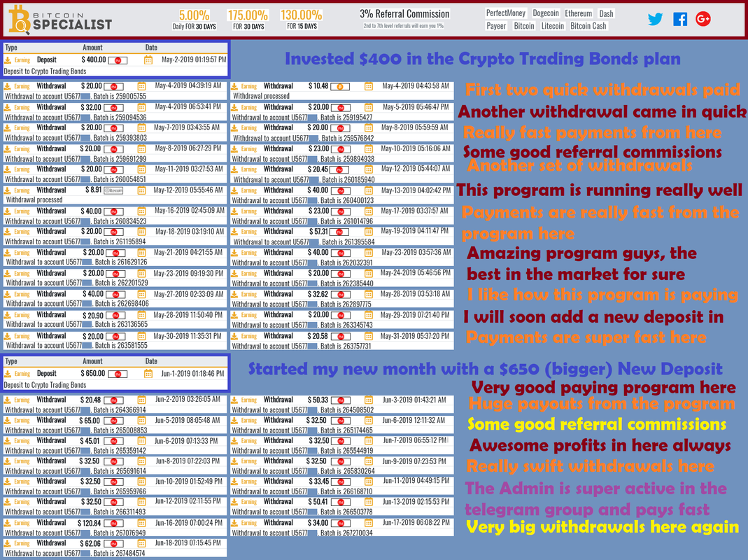
Task: Select the 175.00% for 30 Days plan
Action: [x=248, y=20]
